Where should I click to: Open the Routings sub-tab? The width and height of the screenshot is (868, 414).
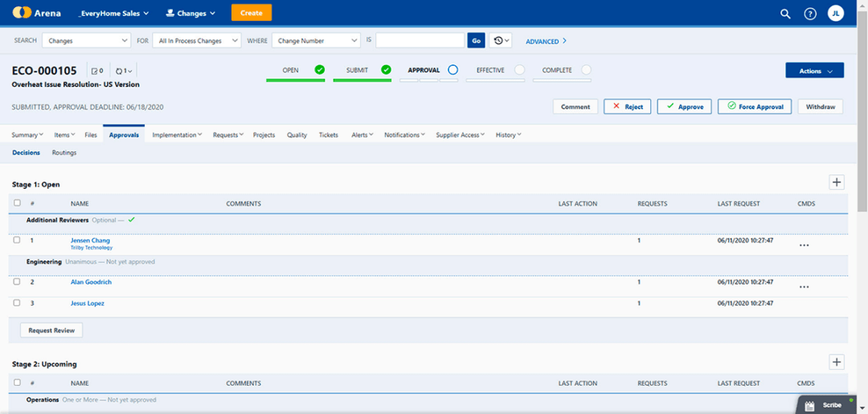click(x=64, y=152)
